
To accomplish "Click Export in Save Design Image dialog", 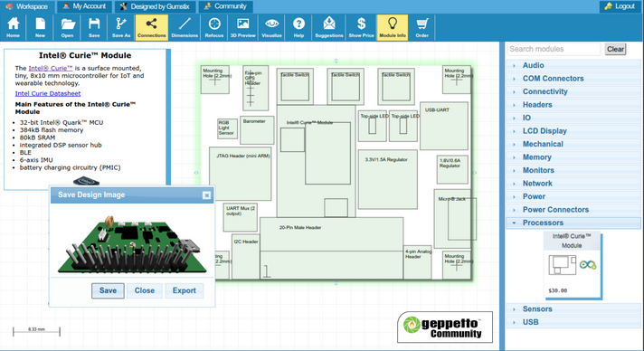I will 184,290.
